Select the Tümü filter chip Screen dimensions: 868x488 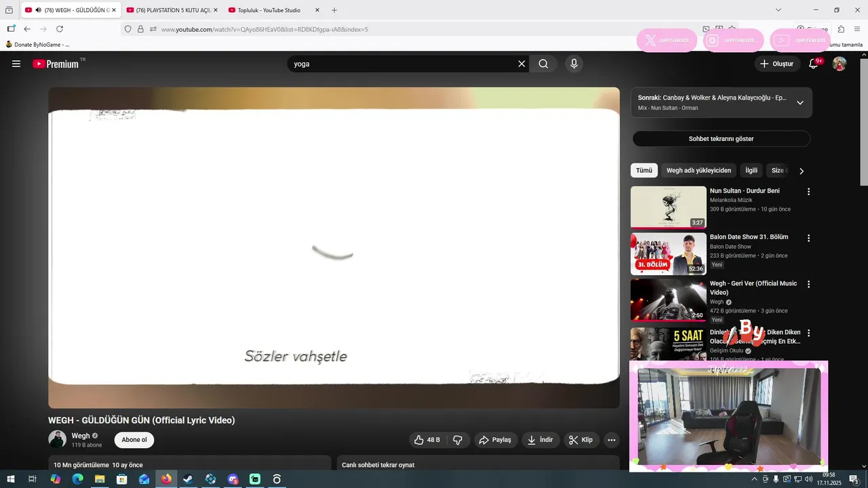point(644,171)
